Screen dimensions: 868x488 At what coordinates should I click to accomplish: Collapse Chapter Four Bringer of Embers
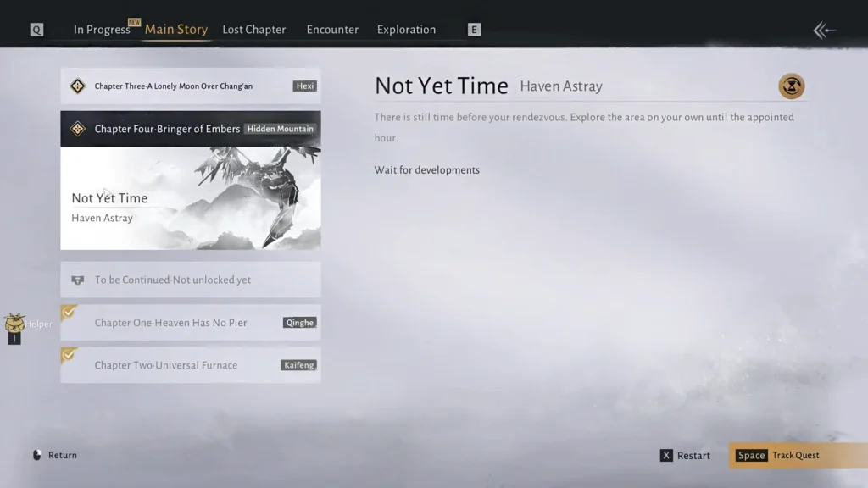[x=191, y=129]
